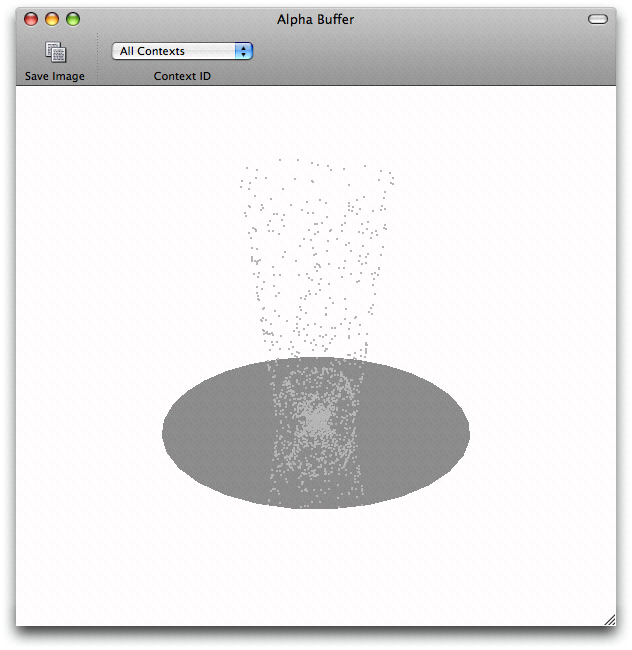Screen dimensions: 632x650
Task: Toggle the toolbar with the pill button
Action: tap(598, 19)
